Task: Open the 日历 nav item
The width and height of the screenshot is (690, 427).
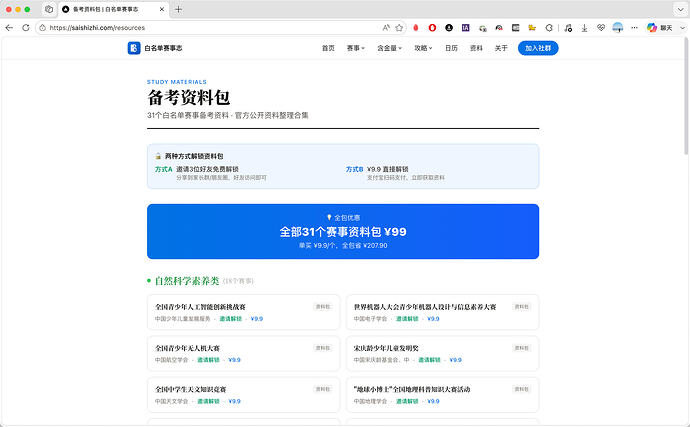Action: point(451,48)
